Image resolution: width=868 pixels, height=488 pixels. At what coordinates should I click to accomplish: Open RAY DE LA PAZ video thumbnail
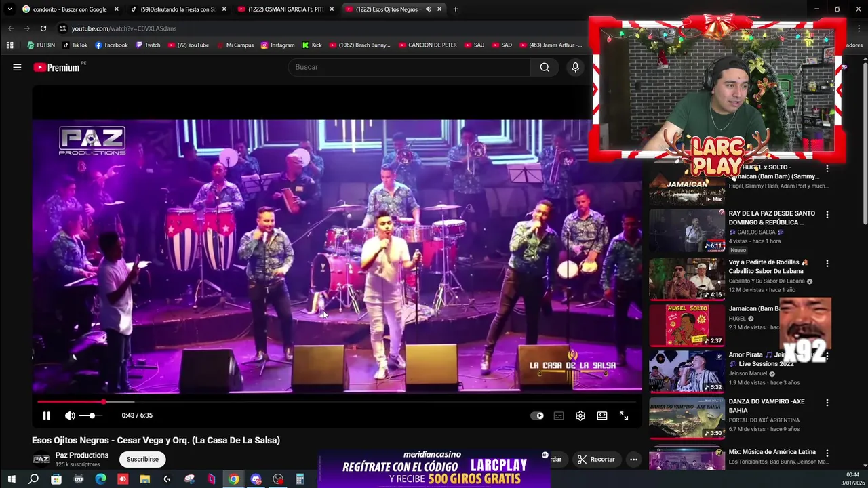(687, 230)
